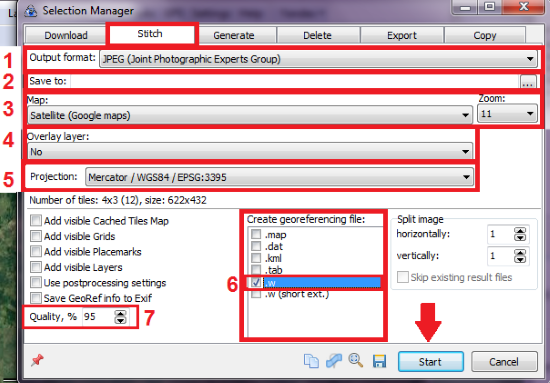The width and height of the screenshot is (550, 383).
Task: Open the Overlay layer dropdown
Action: [250, 152]
